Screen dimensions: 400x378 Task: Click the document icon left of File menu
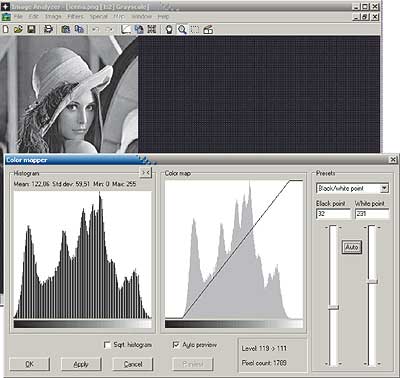(x=6, y=17)
